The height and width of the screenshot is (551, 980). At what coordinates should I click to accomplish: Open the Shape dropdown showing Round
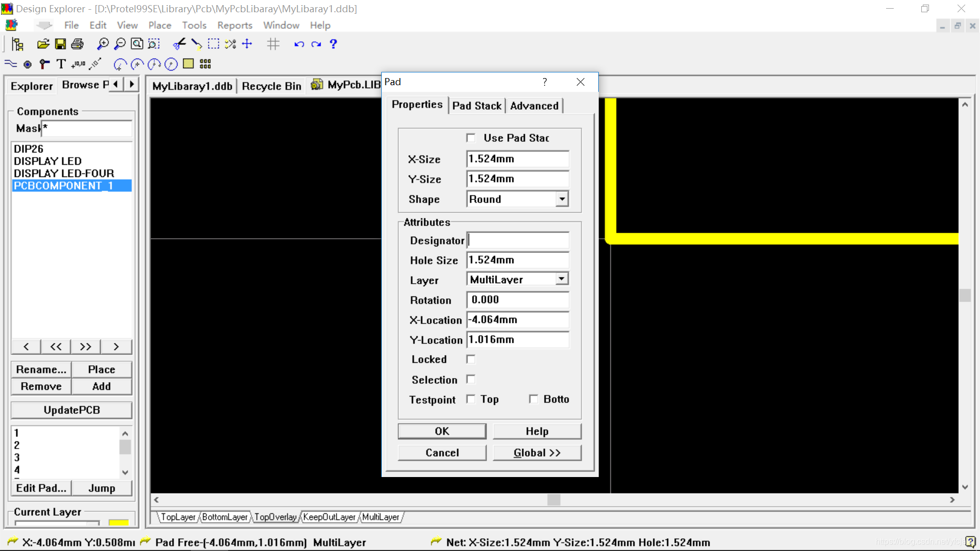click(562, 199)
